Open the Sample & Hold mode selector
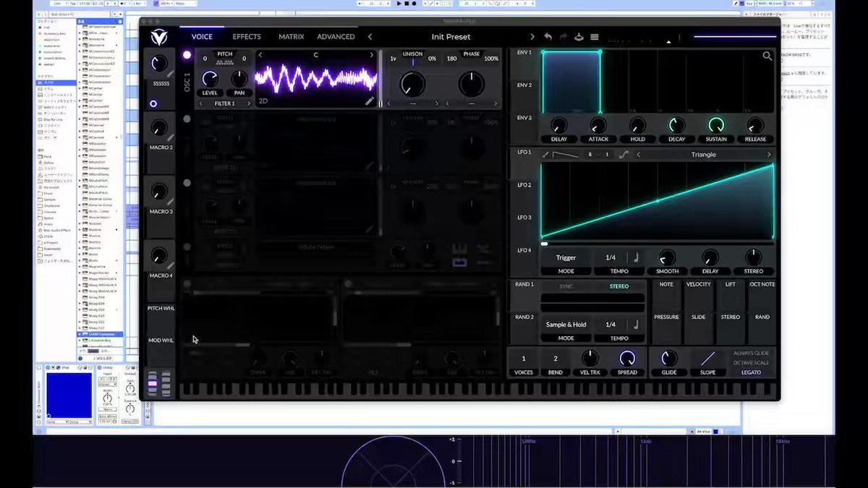The image size is (868, 488). 566,325
